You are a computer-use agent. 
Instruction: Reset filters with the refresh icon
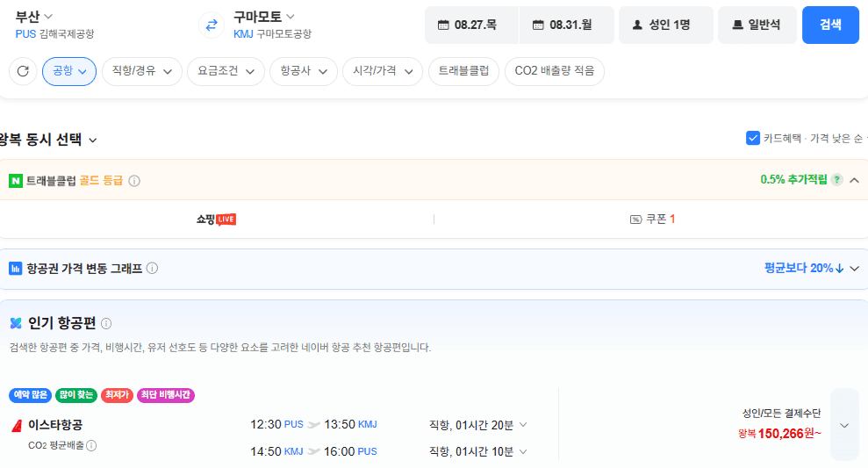[x=23, y=71]
